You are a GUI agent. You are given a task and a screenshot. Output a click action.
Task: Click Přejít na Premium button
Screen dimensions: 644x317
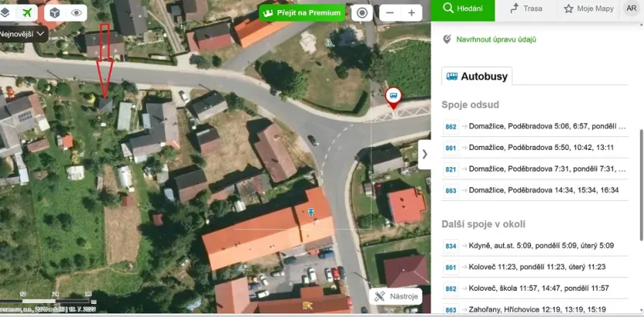click(x=301, y=13)
